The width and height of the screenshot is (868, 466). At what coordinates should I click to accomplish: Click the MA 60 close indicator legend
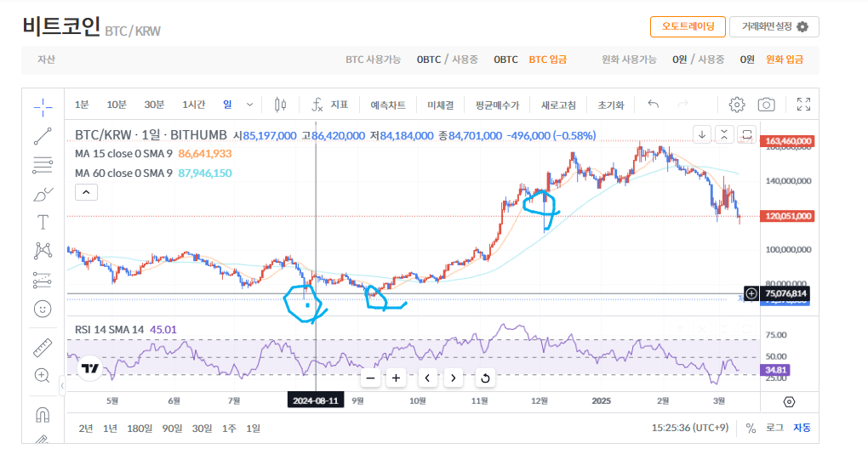123,173
